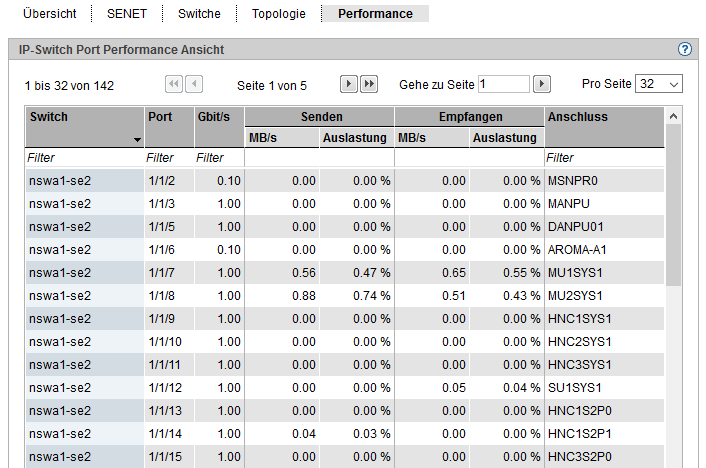Screen dimensions: 706x468
Task: Click the go-to-page confirm arrow button
Action: pos(542,85)
